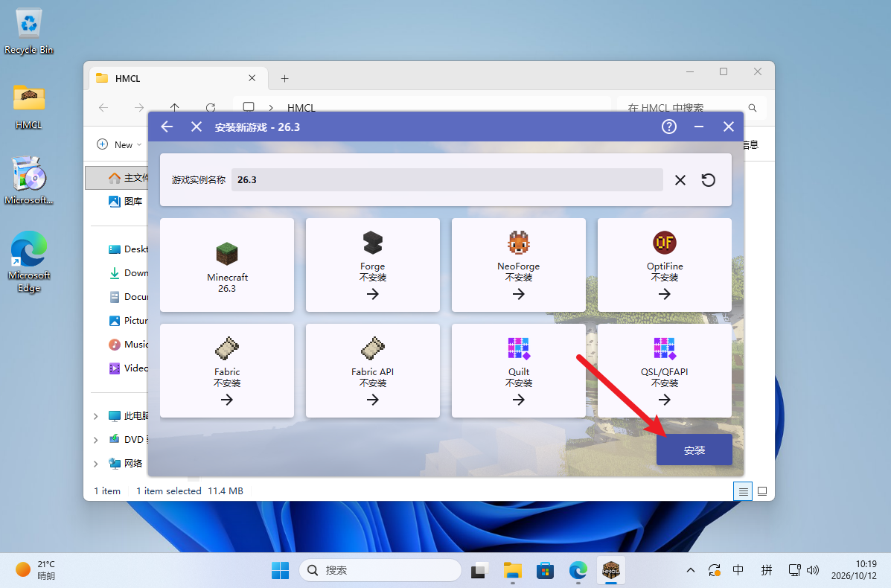Screen dimensions: 891x588
Task: Open the HMCL help question-mark icon
Action: coord(669,127)
